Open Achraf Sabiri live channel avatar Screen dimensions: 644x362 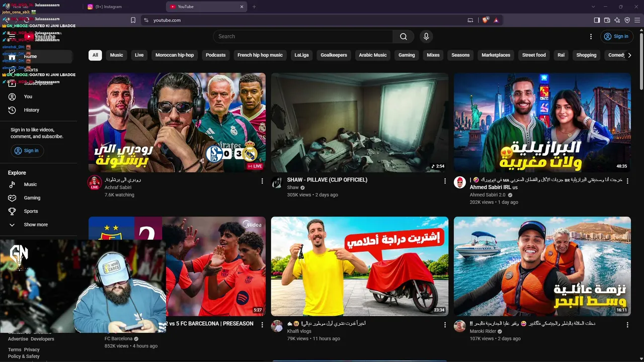tap(95, 183)
